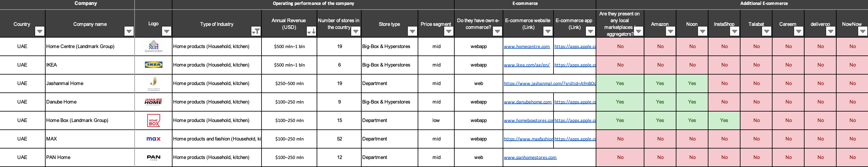Select the MAX company name cell
Image resolution: width=868 pixels, height=167 pixels.
pyautogui.click(x=90, y=139)
